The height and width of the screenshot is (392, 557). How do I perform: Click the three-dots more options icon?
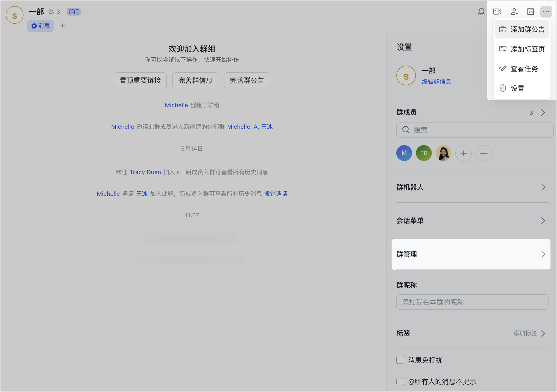point(546,12)
